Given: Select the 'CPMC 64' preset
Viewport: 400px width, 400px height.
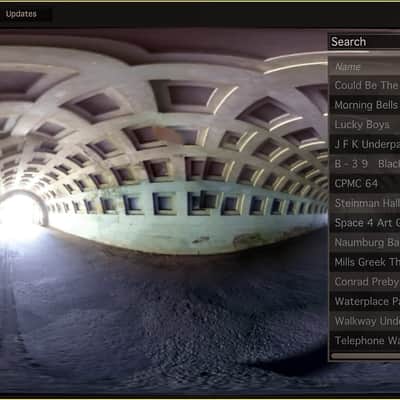Looking at the screenshot, I should coord(365,184).
